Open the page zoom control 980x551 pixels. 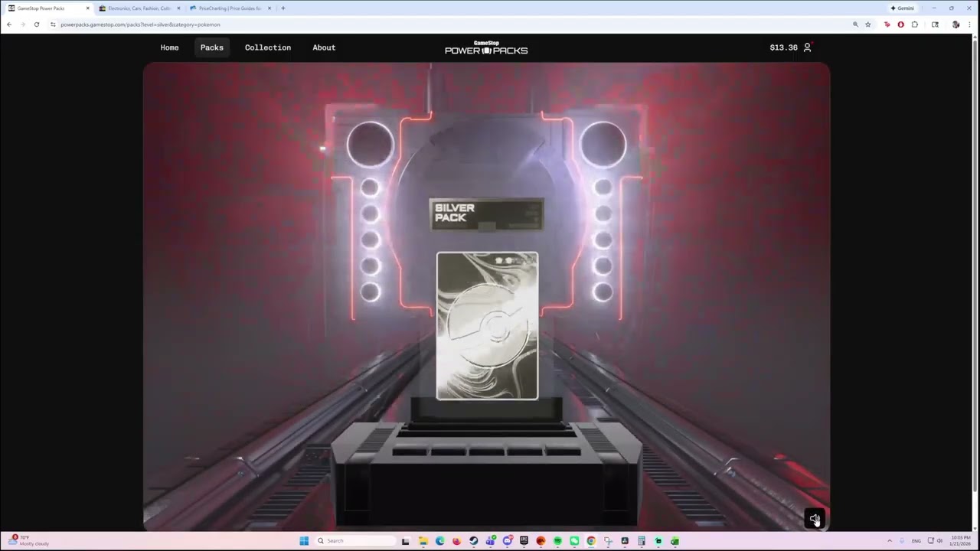click(x=855, y=24)
